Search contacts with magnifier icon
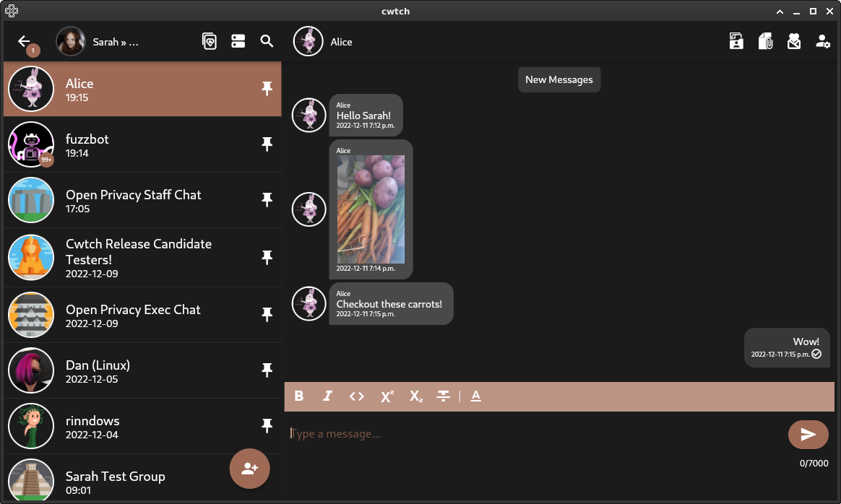The width and height of the screenshot is (841, 504). click(267, 41)
